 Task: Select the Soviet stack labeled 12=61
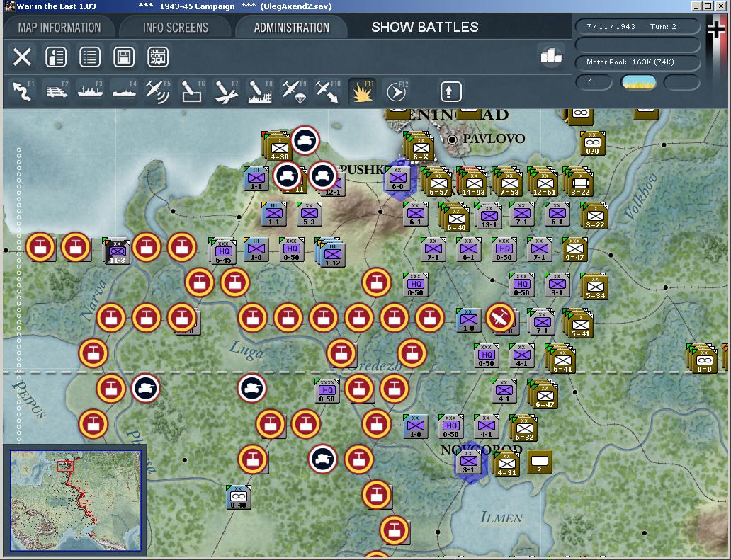(x=543, y=182)
